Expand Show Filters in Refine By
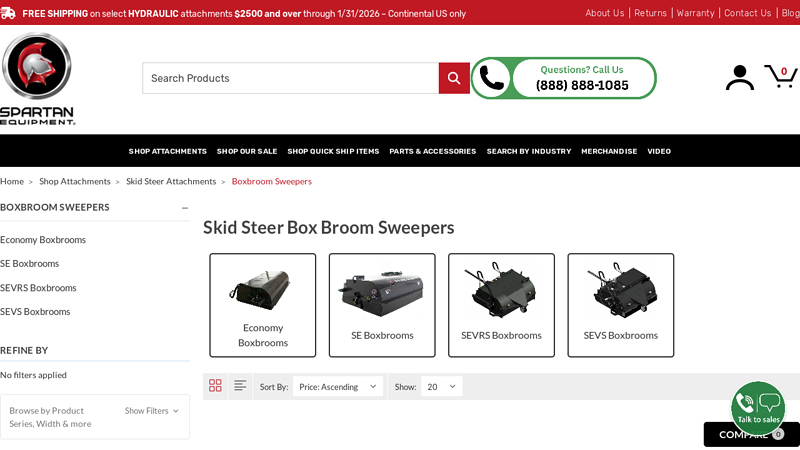Viewport: 800px width, 450px height. click(x=152, y=411)
